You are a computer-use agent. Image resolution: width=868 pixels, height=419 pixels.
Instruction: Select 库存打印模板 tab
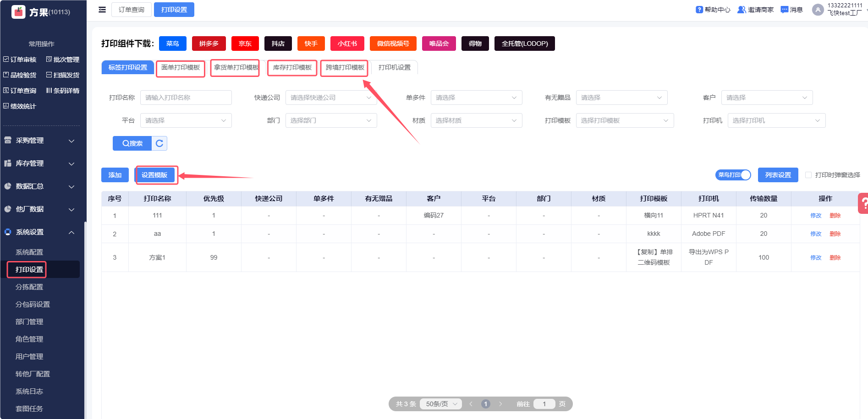pyautogui.click(x=292, y=68)
